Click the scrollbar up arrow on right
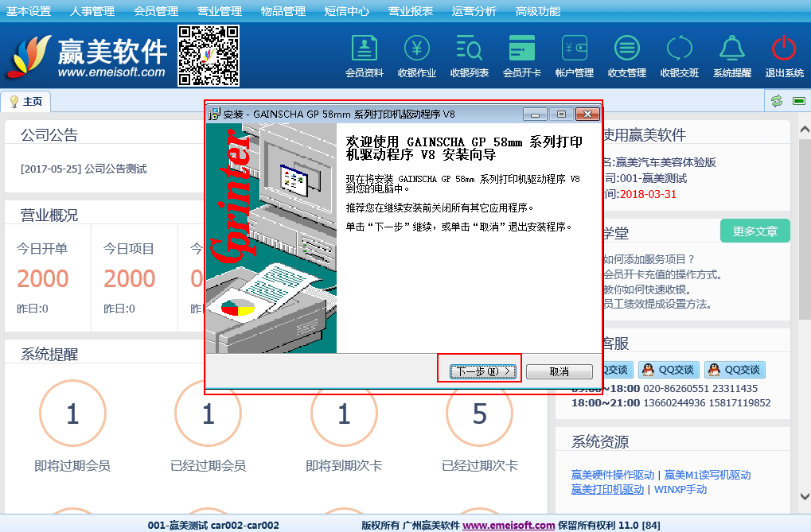 coord(803,129)
